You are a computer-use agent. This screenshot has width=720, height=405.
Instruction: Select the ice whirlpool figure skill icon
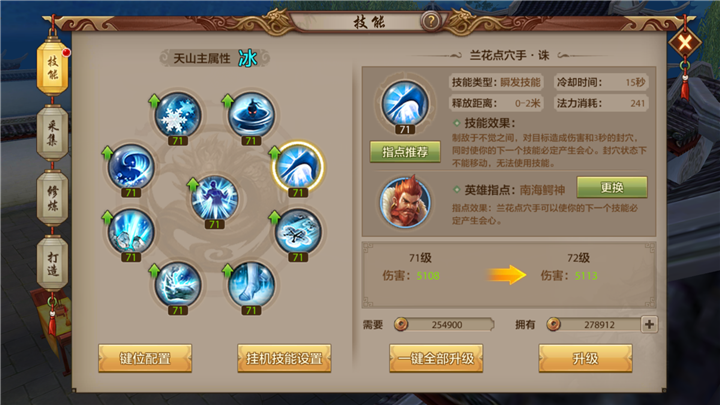click(x=251, y=116)
